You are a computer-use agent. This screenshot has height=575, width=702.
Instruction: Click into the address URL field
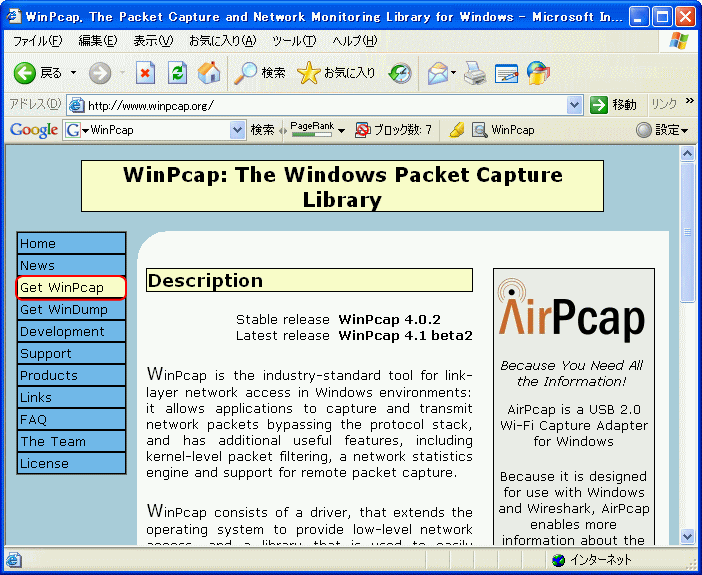click(x=325, y=105)
